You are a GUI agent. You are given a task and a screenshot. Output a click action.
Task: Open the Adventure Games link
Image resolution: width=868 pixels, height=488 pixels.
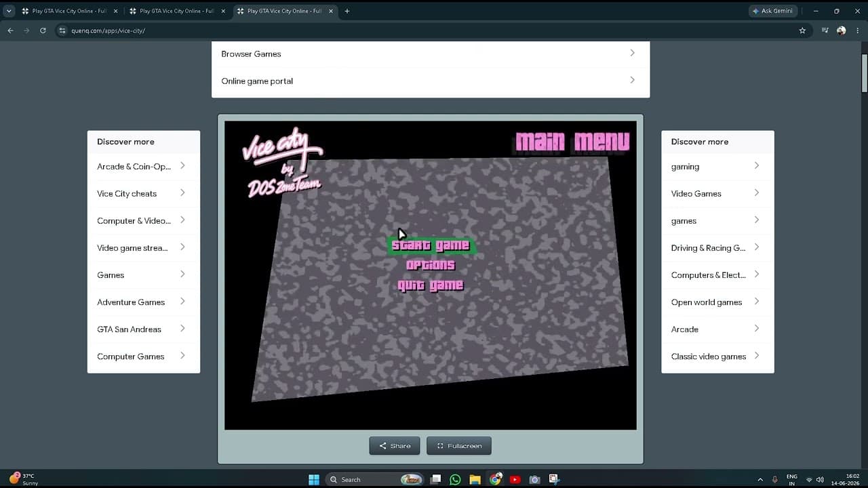[144, 302]
